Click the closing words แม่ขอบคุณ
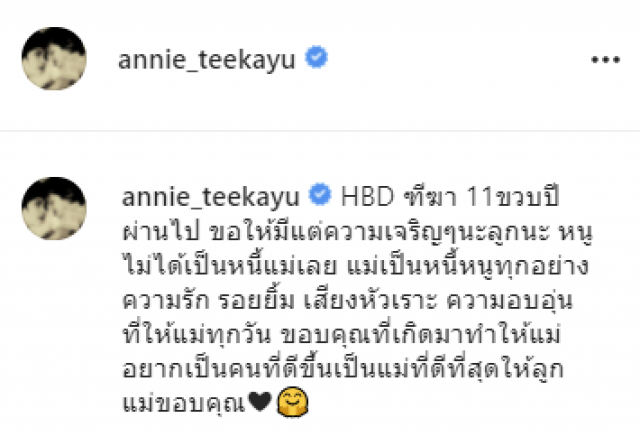Screen dimensions: 640x437 pyautogui.click(x=183, y=403)
